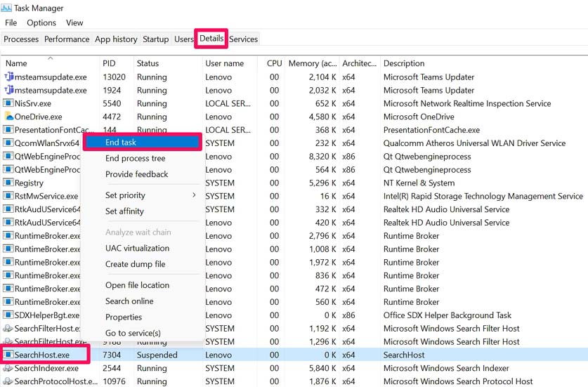Screen dimensions: 588x387
Task: Select the SearchHost.exe process name
Action: pyautogui.click(x=41, y=355)
